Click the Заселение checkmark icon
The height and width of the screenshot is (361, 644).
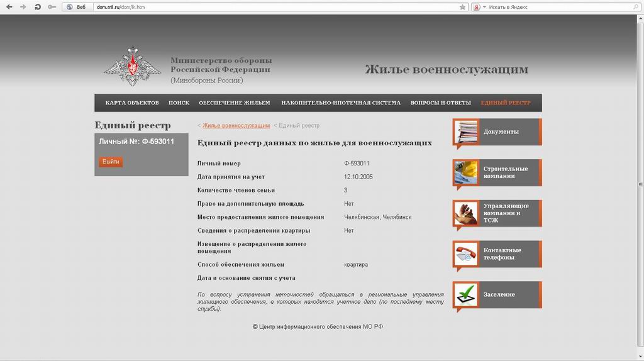point(465,294)
